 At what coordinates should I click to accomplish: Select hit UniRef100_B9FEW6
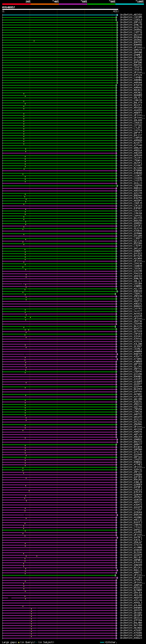(x=131, y=63)
